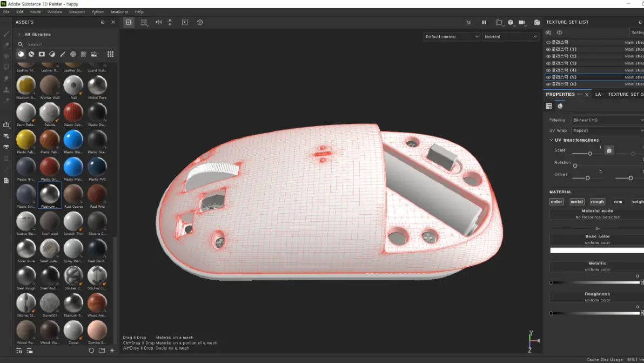
Task: Select the Plastic Glossy blue material thumbnail
Action: pos(73,140)
